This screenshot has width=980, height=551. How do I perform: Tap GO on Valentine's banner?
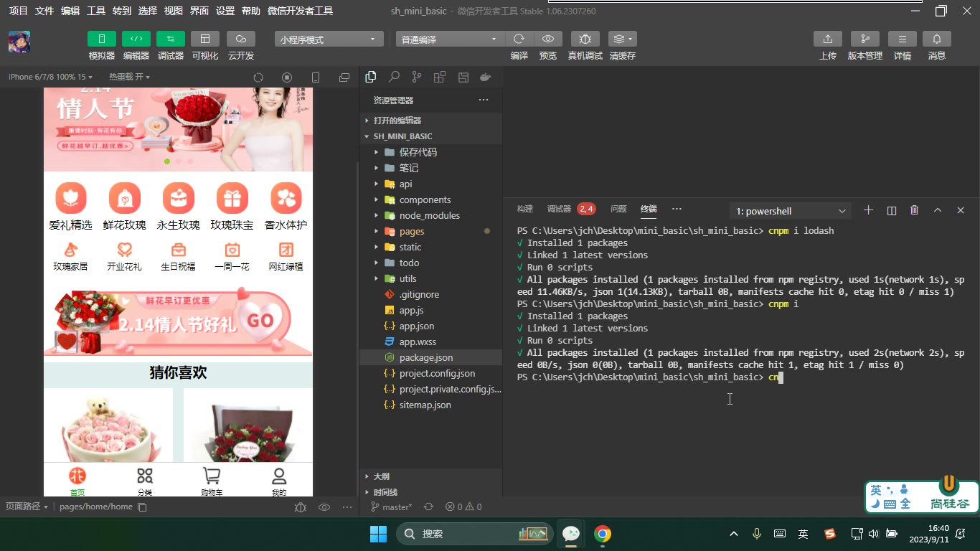click(260, 321)
